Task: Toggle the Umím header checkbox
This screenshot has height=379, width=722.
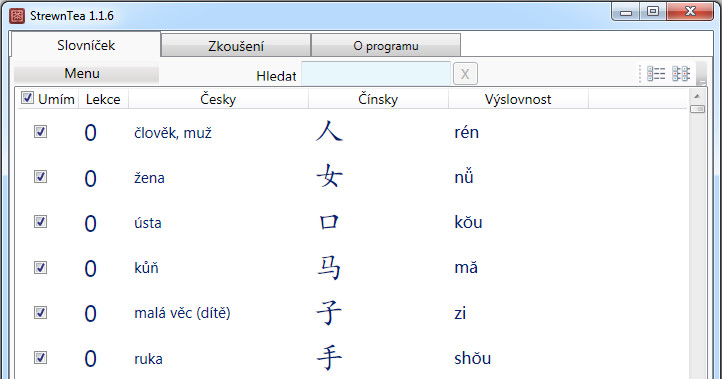Action: [x=28, y=98]
